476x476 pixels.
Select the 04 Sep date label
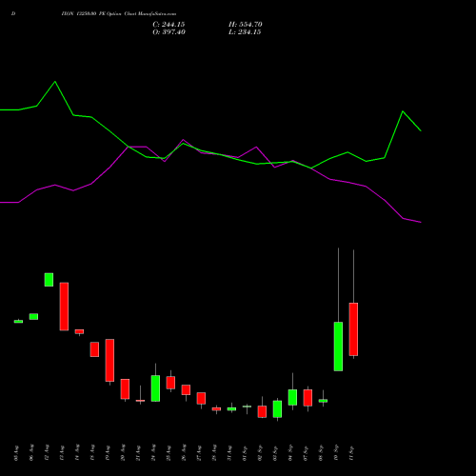(290, 453)
